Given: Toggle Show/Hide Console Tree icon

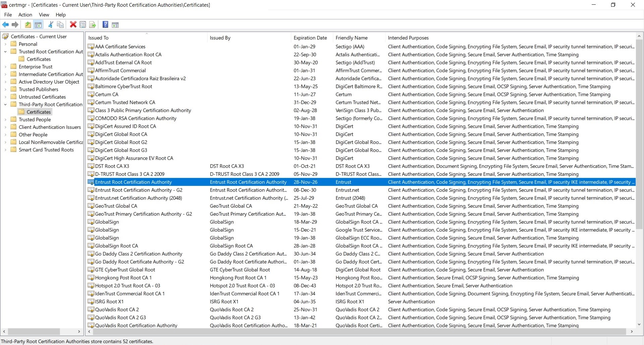Looking at the screenshot, I should pyautogui.click(x=38, y=24).
